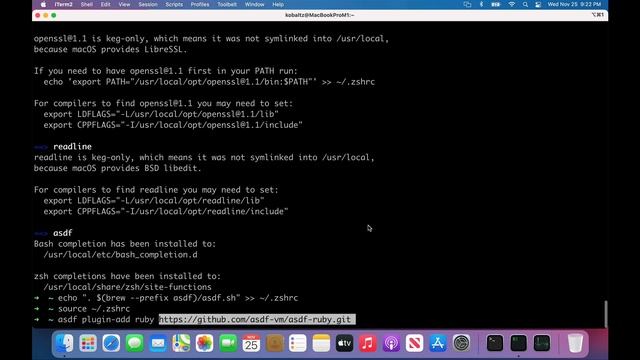
Task: Click the readline LDFLAGS export line
Action: click(154, 201)
